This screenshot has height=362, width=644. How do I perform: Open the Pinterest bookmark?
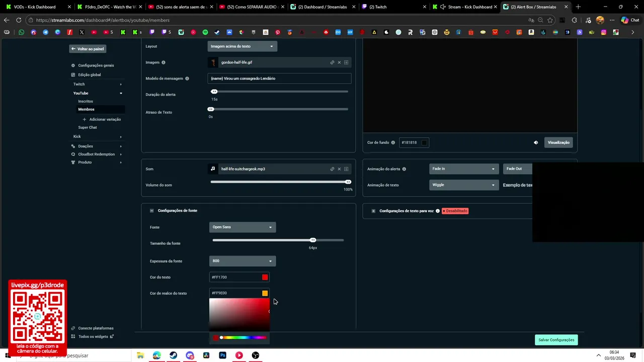click(277, 32)
